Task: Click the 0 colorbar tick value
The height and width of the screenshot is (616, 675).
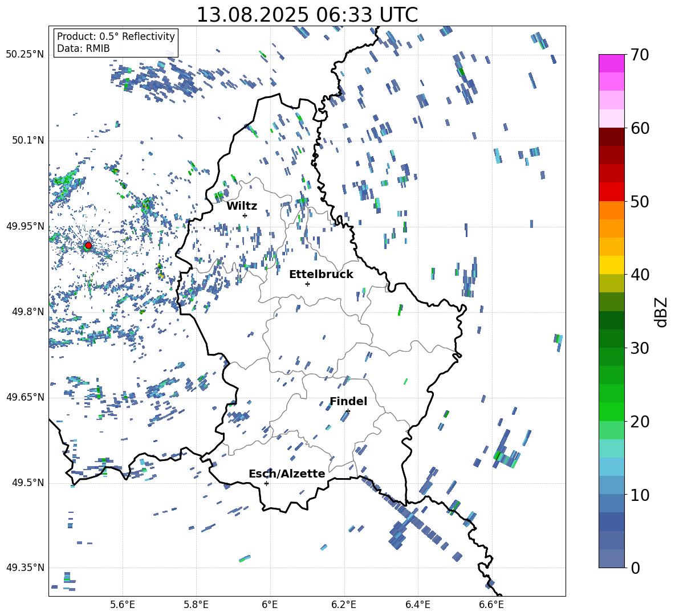Action: click(635, 568)
